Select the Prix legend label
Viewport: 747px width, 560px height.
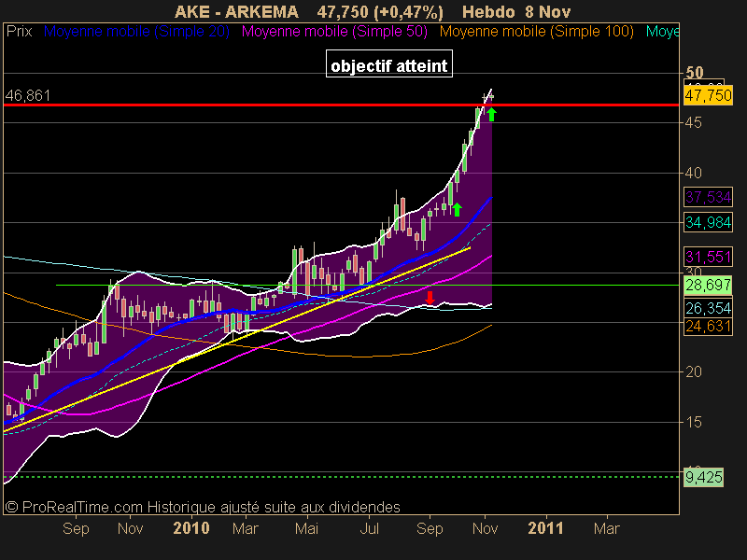(19, 32)
